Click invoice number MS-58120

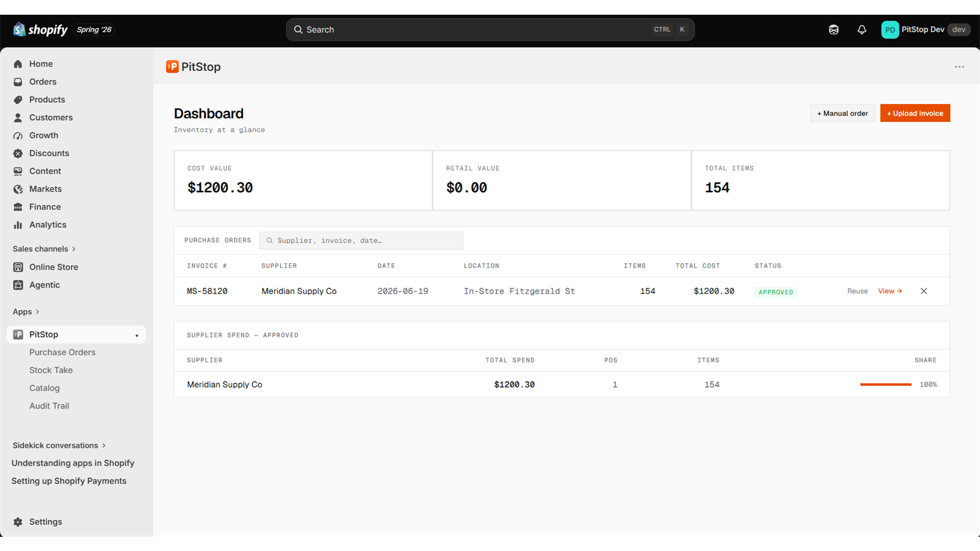click(x=207, y=291)
